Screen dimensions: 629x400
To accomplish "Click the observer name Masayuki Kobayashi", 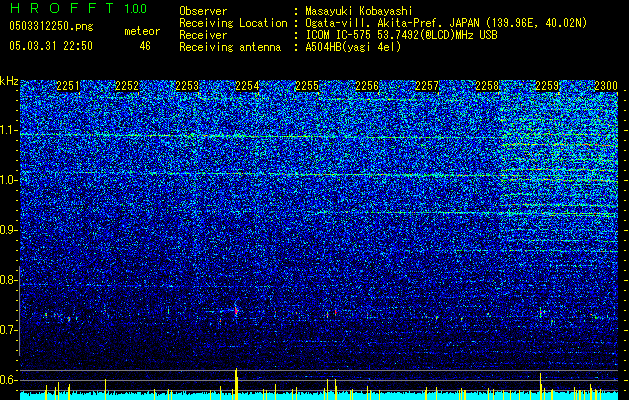I will [x=359, y=11].
